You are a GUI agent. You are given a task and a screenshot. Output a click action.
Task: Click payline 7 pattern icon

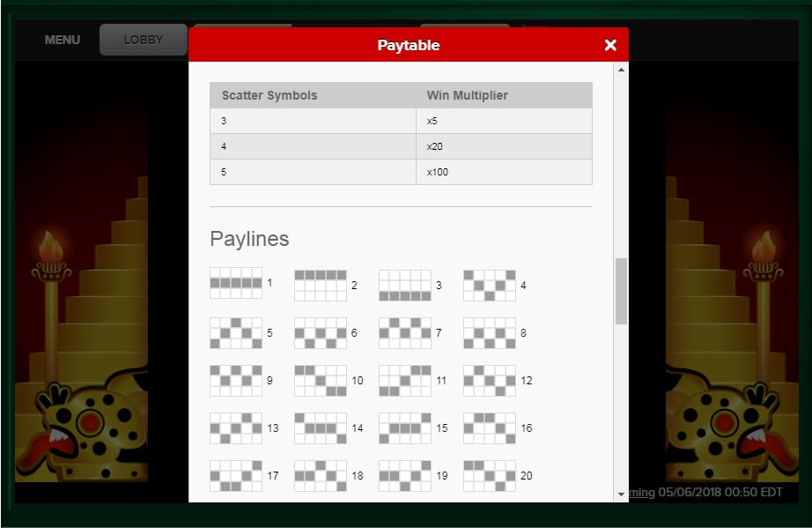point(405,333)
